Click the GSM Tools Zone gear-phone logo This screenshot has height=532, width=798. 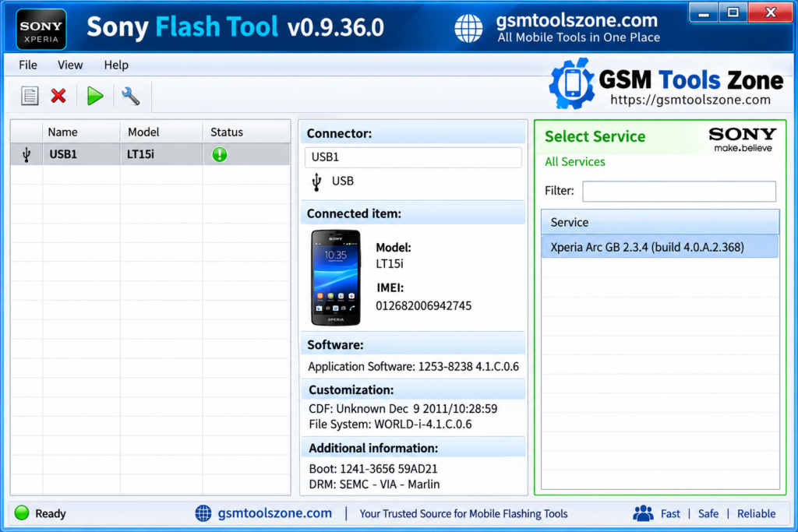[x=572, y=83]
